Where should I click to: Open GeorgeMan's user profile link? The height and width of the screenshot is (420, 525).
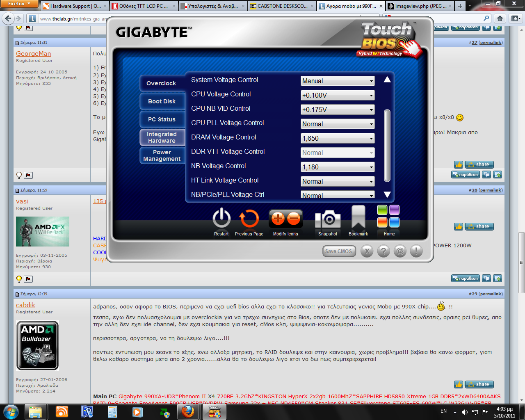pyautogui.click(x=34, y=54)
